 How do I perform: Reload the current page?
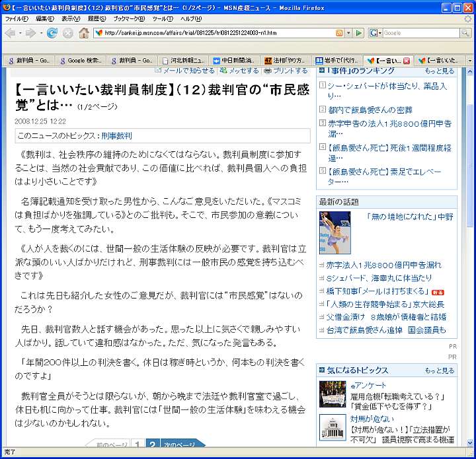52,32
